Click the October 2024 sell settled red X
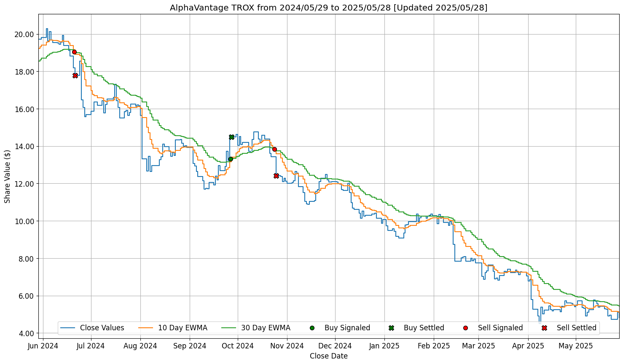This screenshot has height=364, width=623. 276,176
